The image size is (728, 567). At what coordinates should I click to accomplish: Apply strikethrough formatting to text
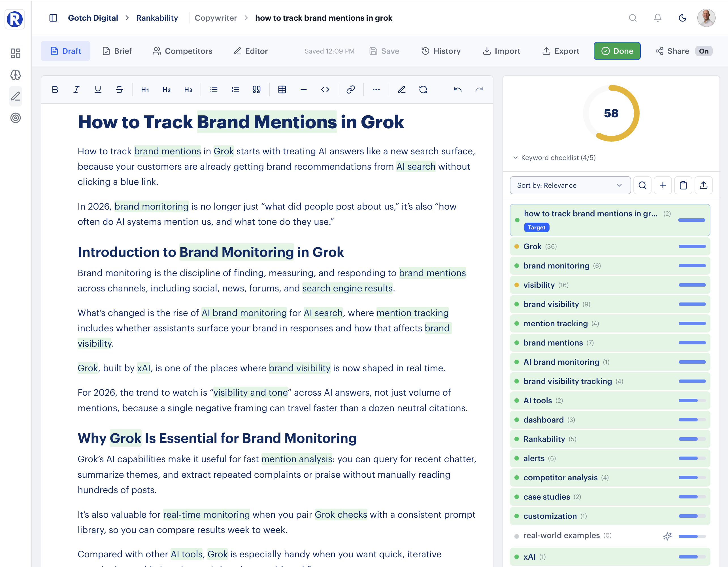click(120, 89)
